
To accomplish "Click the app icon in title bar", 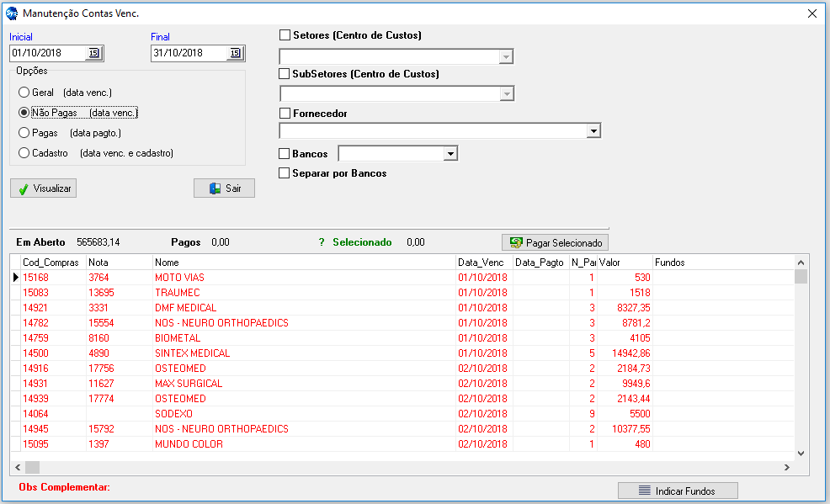I will click(12, 13).
